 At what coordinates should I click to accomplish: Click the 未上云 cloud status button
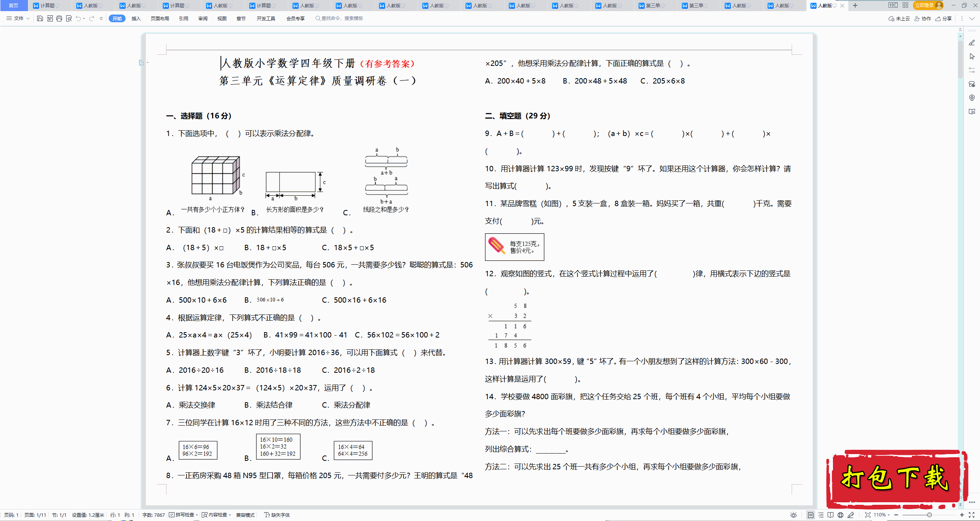[899, 18]
